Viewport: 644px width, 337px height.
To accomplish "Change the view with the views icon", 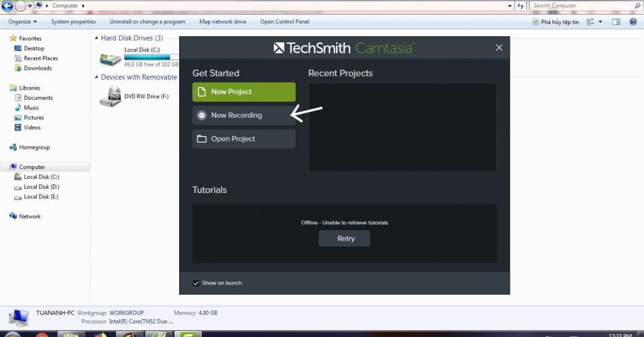I will pyautogui.click(x=590, y=22).
